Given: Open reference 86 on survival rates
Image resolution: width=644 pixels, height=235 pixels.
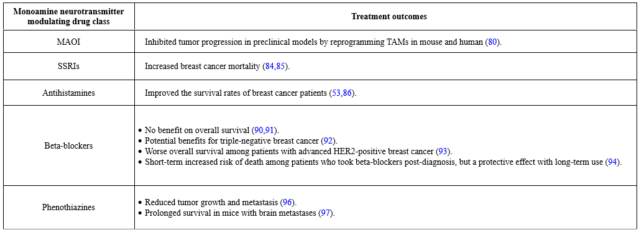Looking at the screenshot, I should [347, 93].
